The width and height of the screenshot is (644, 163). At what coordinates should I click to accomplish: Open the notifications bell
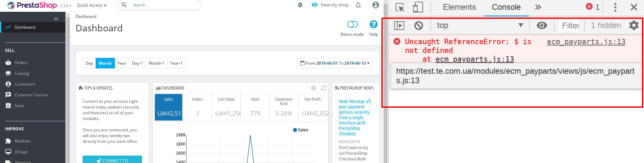point(358,5)
